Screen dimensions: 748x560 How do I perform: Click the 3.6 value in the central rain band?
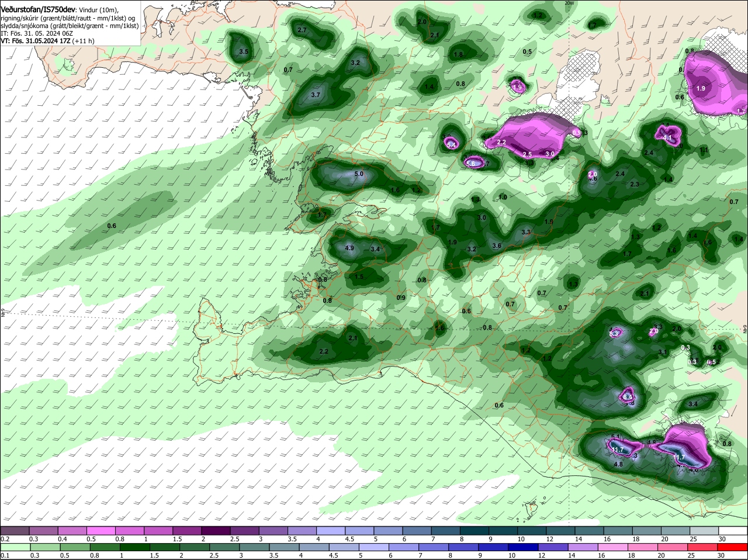click(497, 246)
